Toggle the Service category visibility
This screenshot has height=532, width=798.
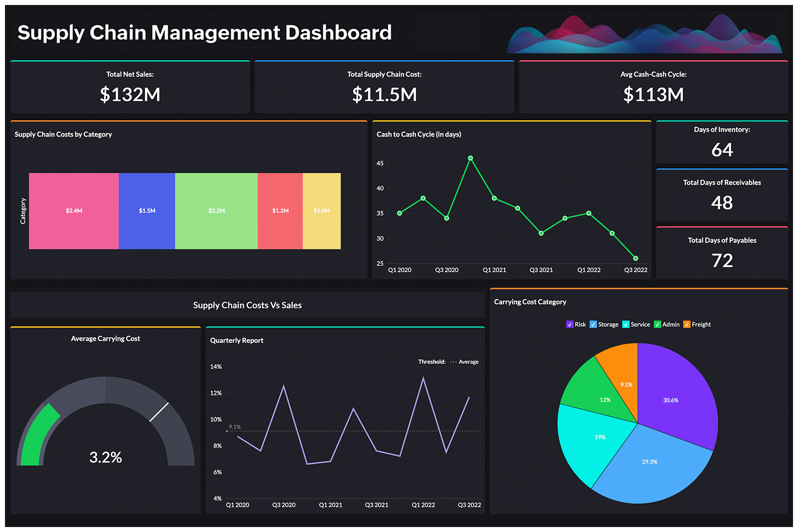pos(627,324)
